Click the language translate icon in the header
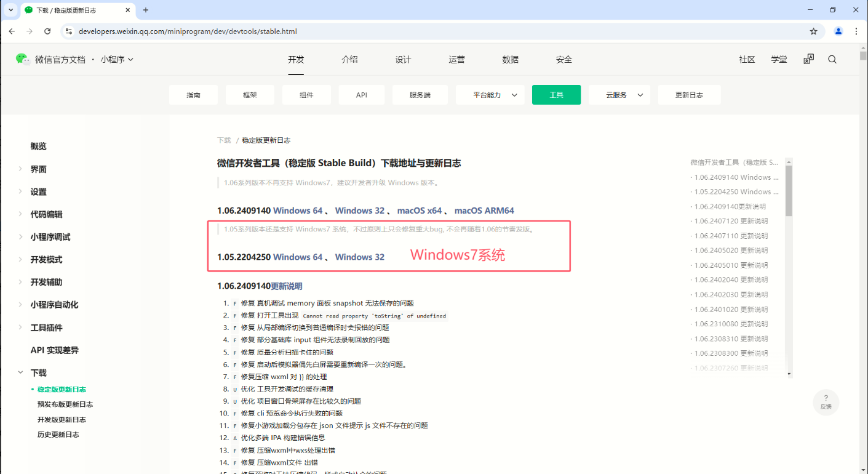Screen dimensions: 868x474 pyautogui.click(x=808, y=60)
